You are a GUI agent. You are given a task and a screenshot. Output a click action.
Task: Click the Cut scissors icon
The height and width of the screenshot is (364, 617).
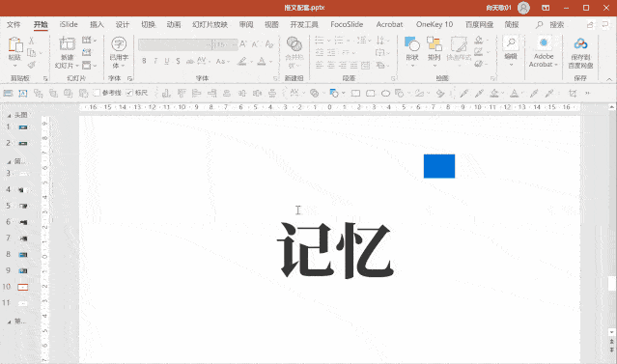pos(32,41)
